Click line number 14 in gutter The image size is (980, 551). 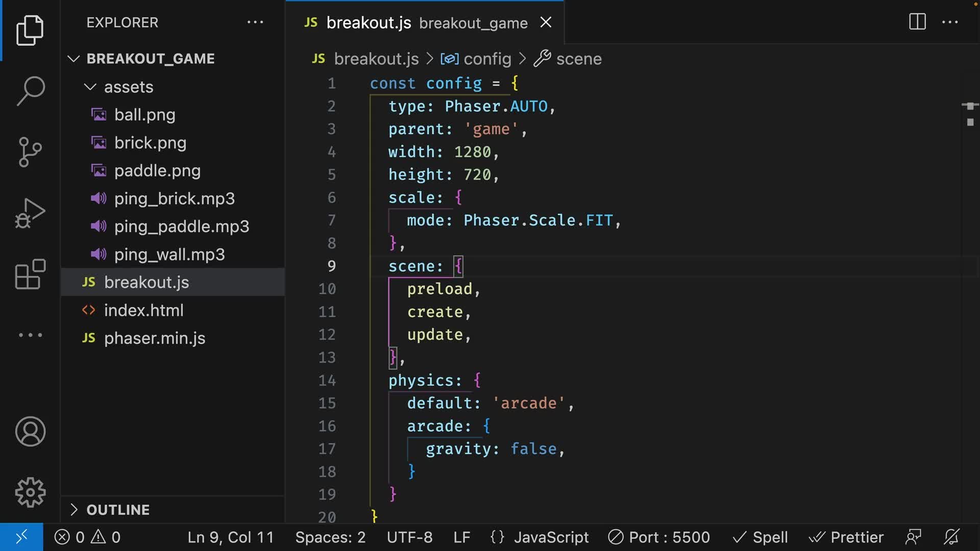[327, 380]
